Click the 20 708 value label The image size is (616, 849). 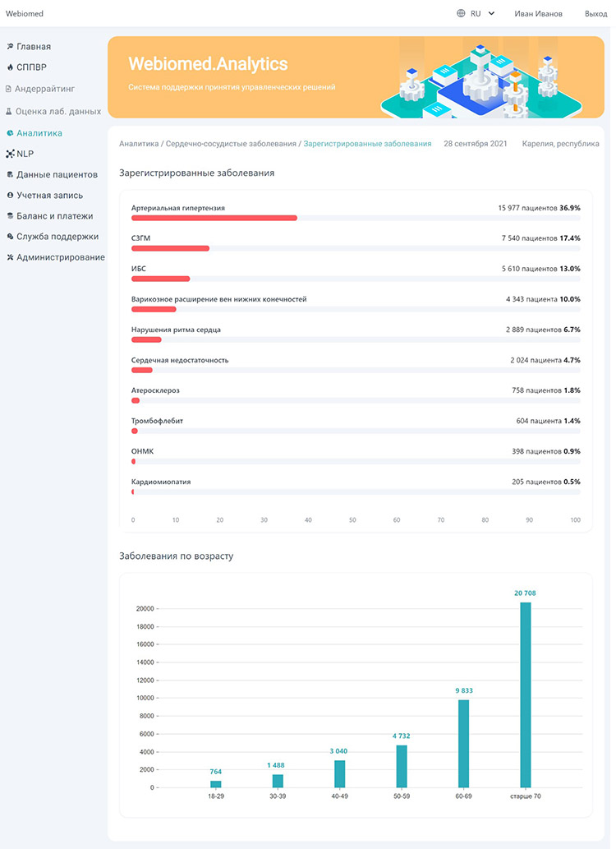click(525, 593)
